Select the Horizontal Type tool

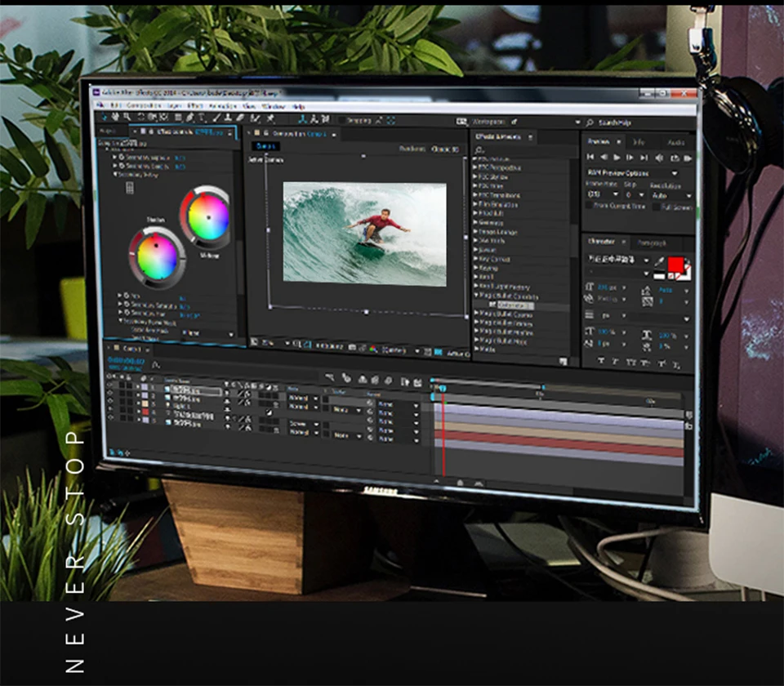(x=202, y=118)
